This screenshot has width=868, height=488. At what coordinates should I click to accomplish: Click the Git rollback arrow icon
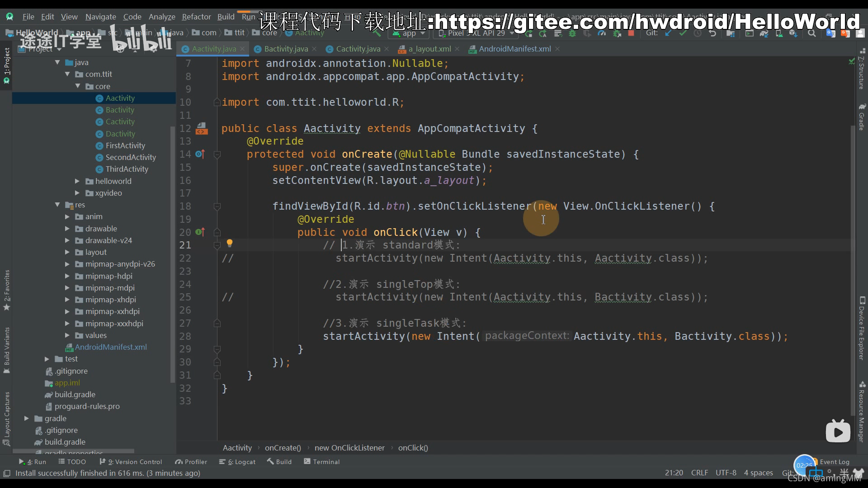point(712,33)
